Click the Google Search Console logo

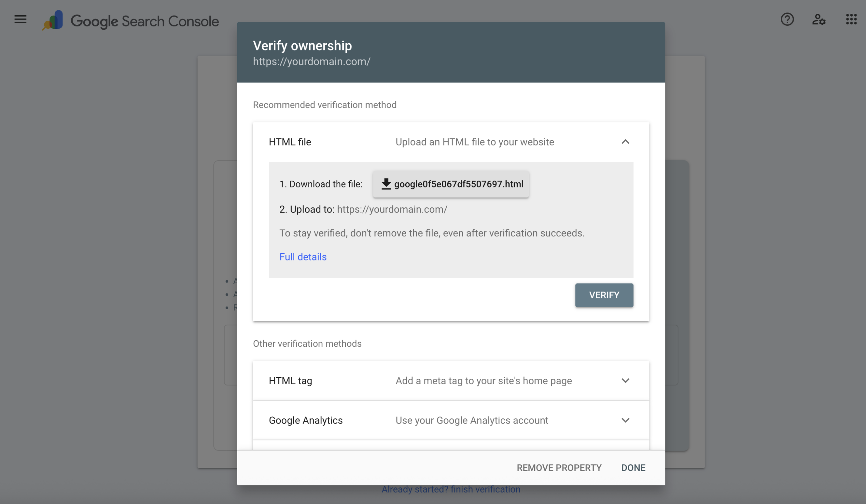[131, 21]
